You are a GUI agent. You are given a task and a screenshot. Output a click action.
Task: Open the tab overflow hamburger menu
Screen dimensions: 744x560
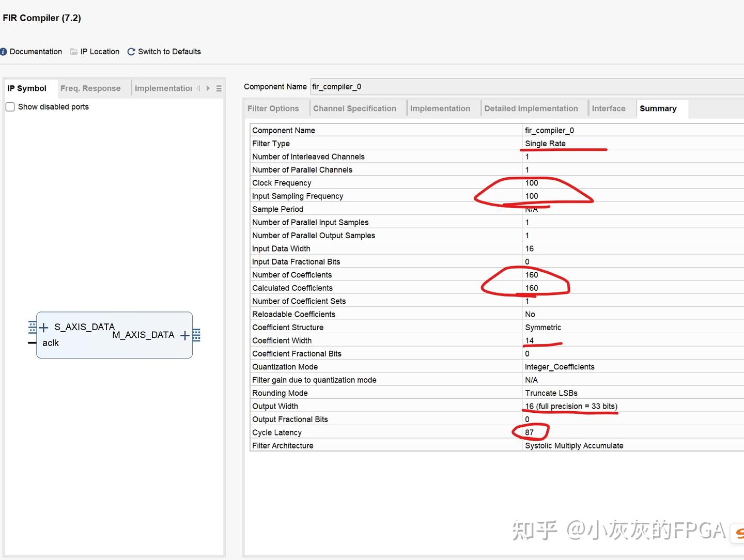(x=219, y=88)
